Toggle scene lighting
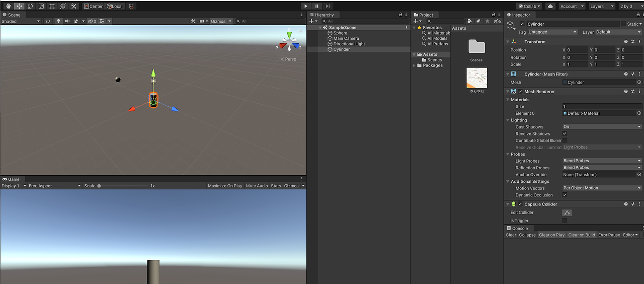The width and height of the screenshot is (644, 284). pos(58,21)
